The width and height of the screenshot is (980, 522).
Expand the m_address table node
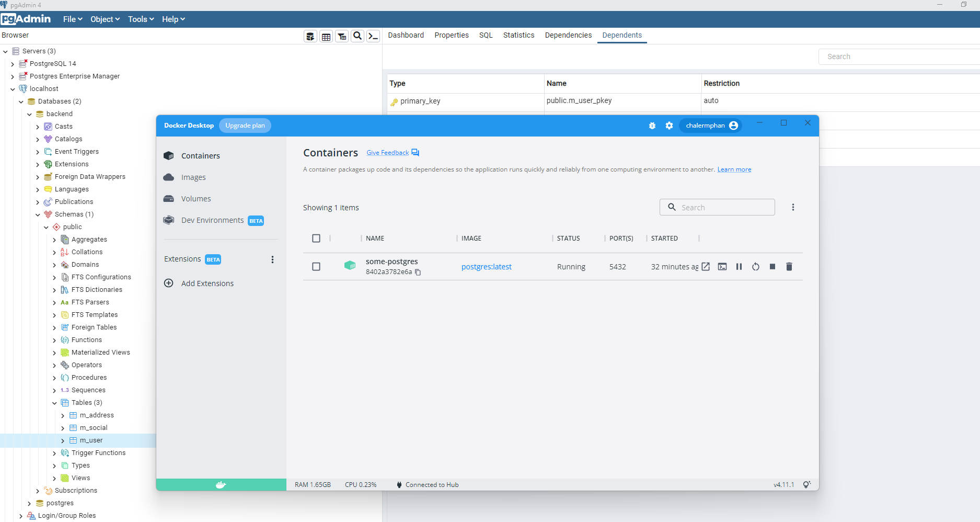[63, 415]
